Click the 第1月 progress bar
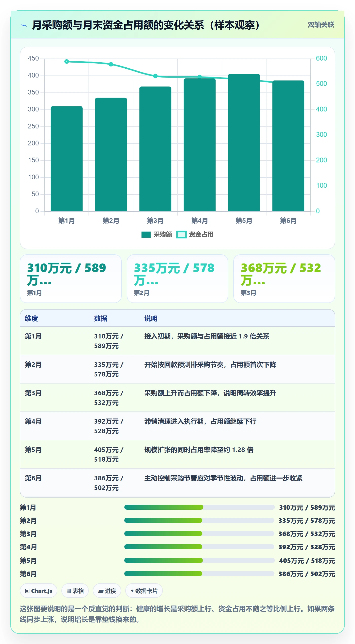Image resolution: width=355 pixels, height=644 pixels. (x=199, y=507)
